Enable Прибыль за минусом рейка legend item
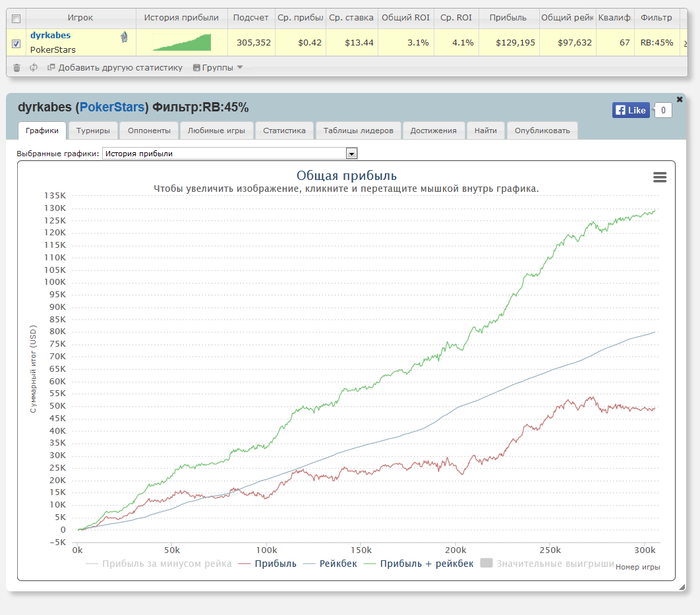The width and height of the screenshot is (700, 615). coord(158,564)
